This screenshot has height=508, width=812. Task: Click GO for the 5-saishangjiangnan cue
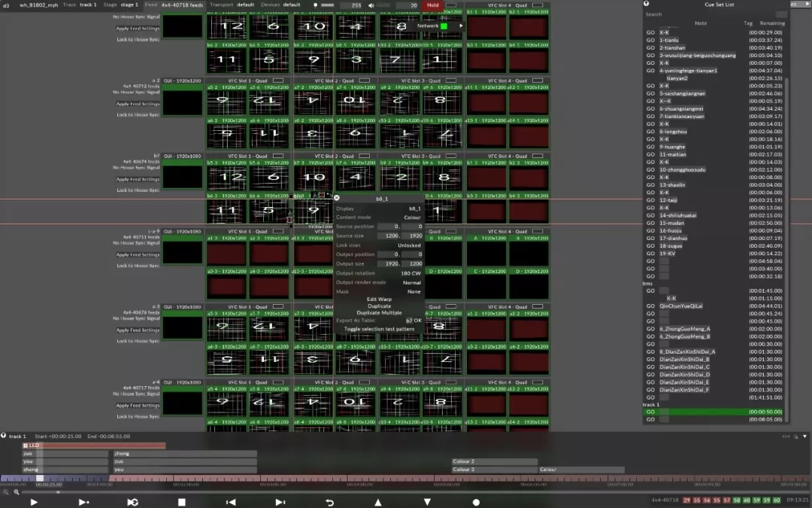650,93
